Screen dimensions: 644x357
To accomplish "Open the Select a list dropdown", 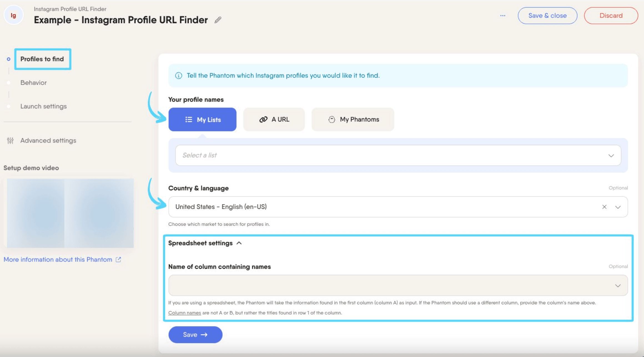I will (398, 155).
